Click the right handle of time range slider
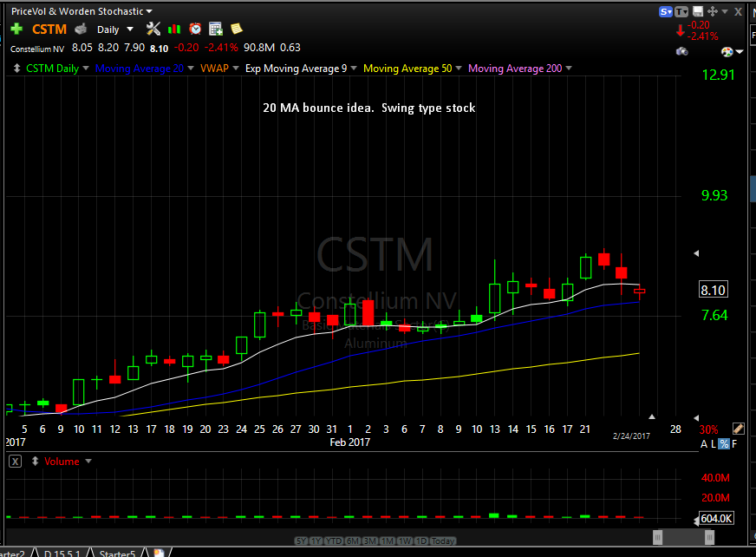 tap(709, 537)
